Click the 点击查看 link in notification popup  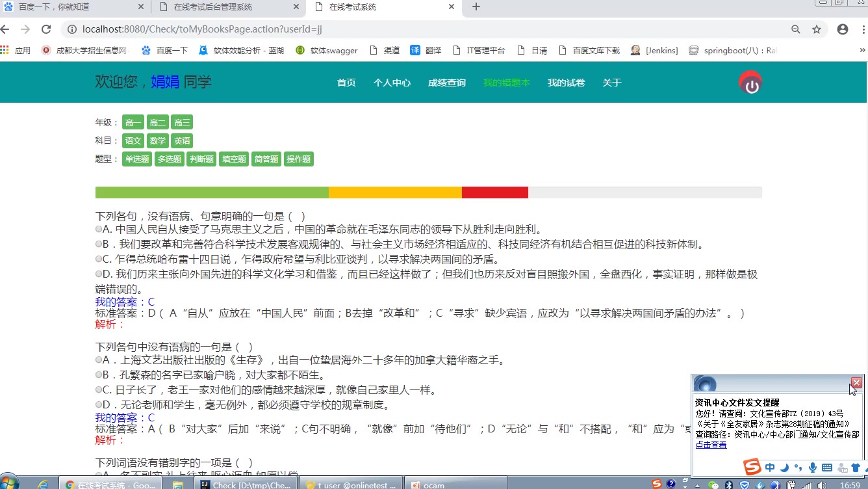[x=711, y=445]
